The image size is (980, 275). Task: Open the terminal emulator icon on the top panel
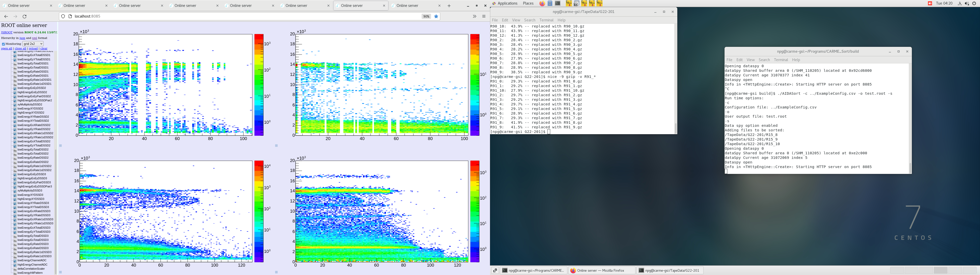(x=558, y=3)
